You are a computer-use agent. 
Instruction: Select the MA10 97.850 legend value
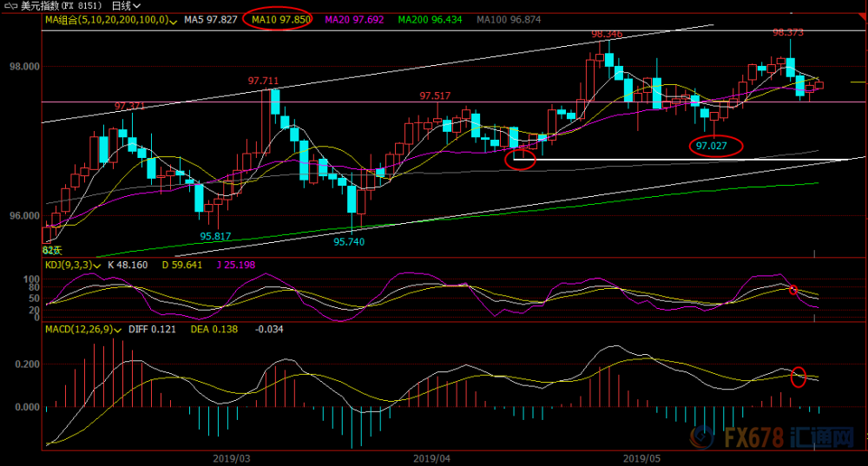pos(280,20)
